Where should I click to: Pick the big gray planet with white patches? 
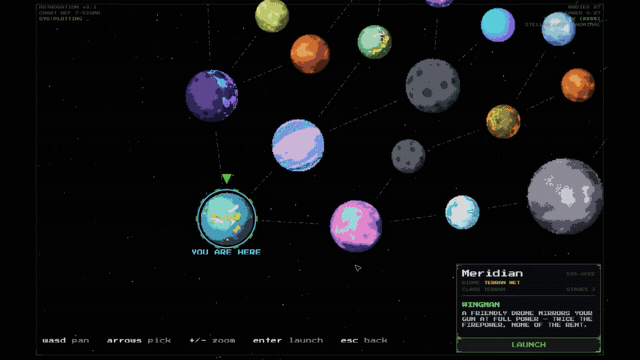coord(565,196)
